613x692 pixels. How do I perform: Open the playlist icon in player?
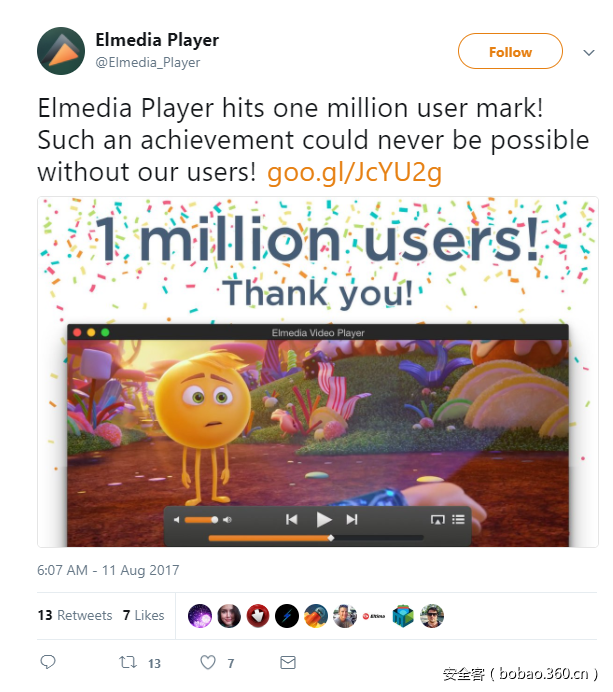pyautogui.click(x=459, y=519)
